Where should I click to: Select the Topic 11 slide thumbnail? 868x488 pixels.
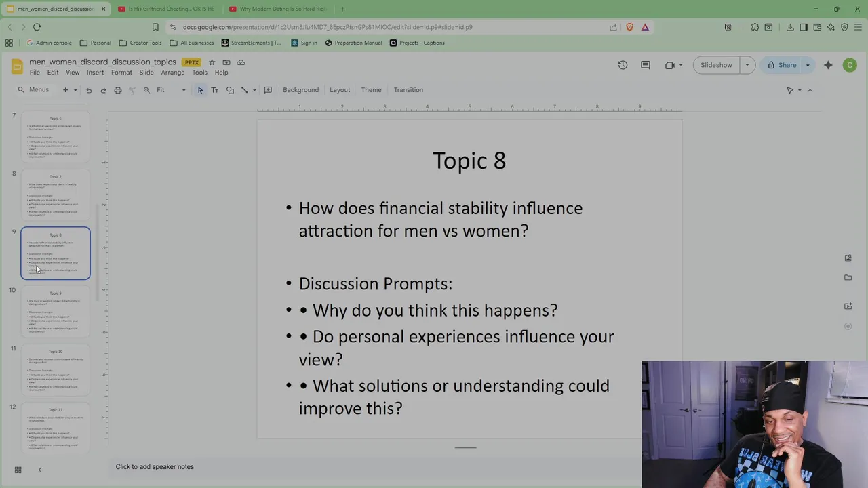[x=56, y=428]
